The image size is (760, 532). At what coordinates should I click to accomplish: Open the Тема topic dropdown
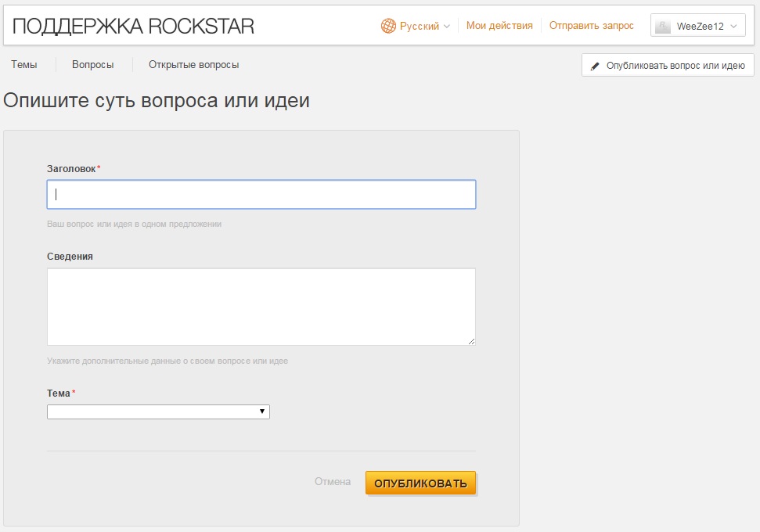pos(158,412)
